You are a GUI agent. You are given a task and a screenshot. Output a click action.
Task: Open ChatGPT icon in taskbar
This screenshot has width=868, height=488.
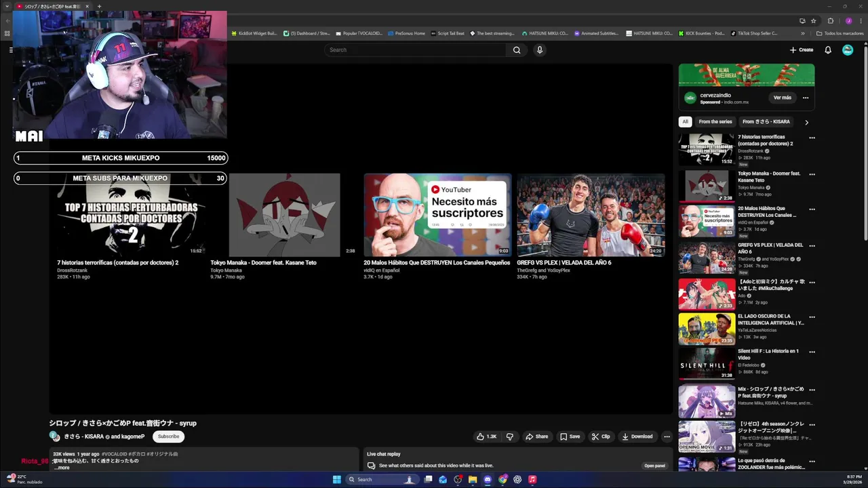[517, 479]
